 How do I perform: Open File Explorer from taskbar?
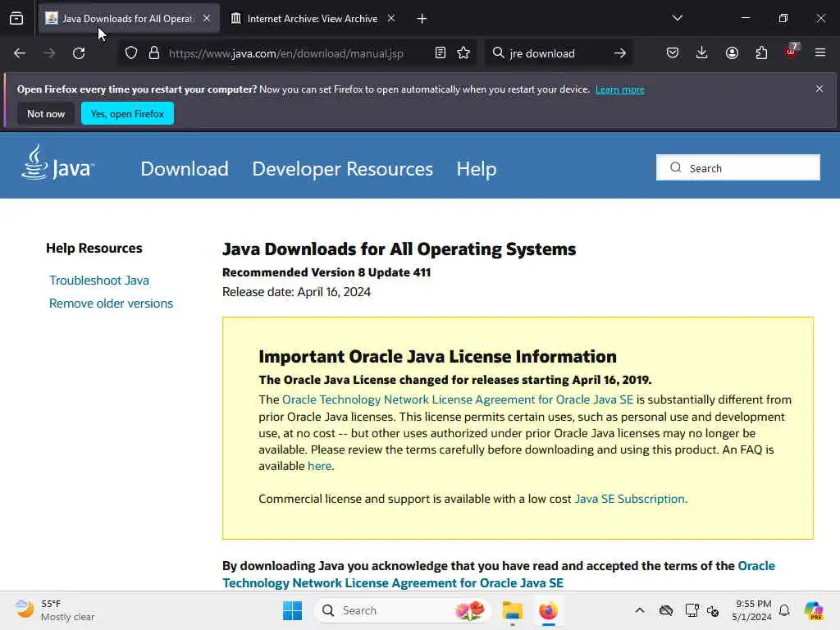click(512, 610)
